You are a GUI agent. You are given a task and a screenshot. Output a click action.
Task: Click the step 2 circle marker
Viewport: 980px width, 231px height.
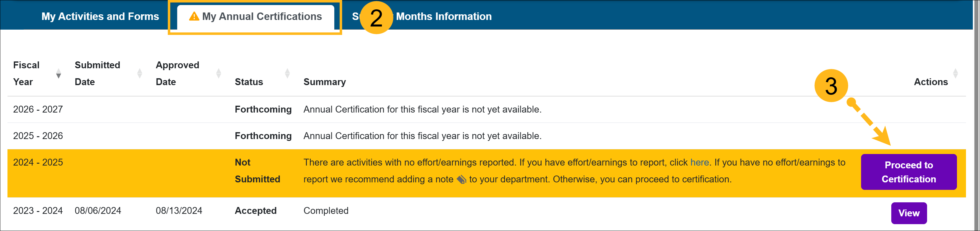(376, 18)
